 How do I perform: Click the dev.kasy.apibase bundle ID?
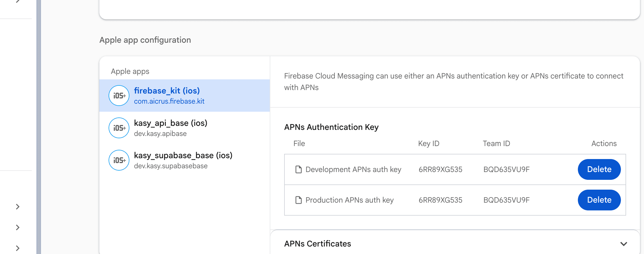coord(160,134)
